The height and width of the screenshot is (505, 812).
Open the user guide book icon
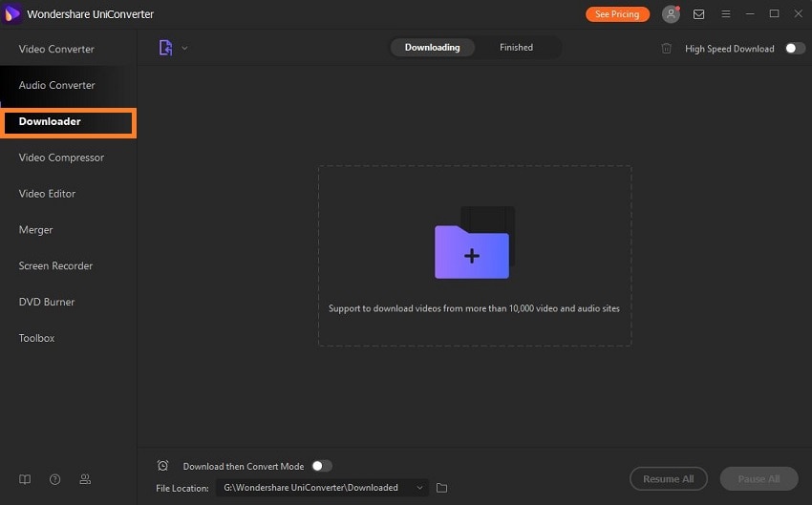25,479
